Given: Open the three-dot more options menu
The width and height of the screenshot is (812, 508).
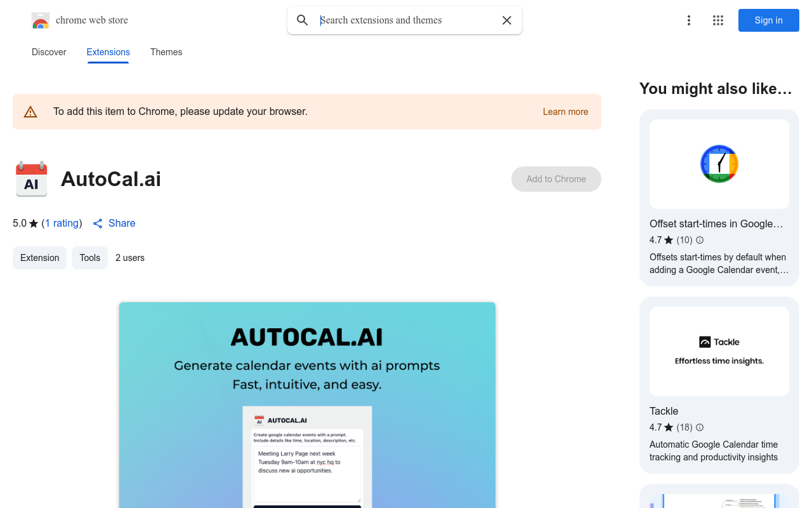Looking at the screenshot, I should pos(689,20).
